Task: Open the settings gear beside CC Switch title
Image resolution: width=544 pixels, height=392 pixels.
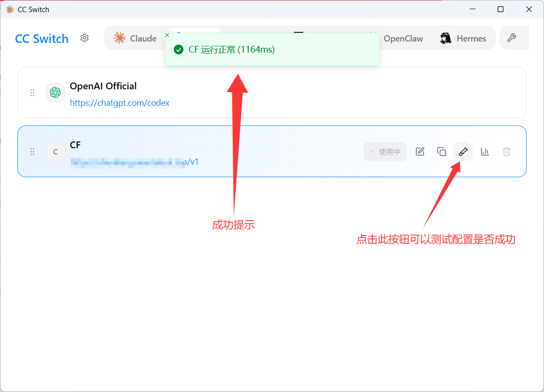Action: click(84, 38)
